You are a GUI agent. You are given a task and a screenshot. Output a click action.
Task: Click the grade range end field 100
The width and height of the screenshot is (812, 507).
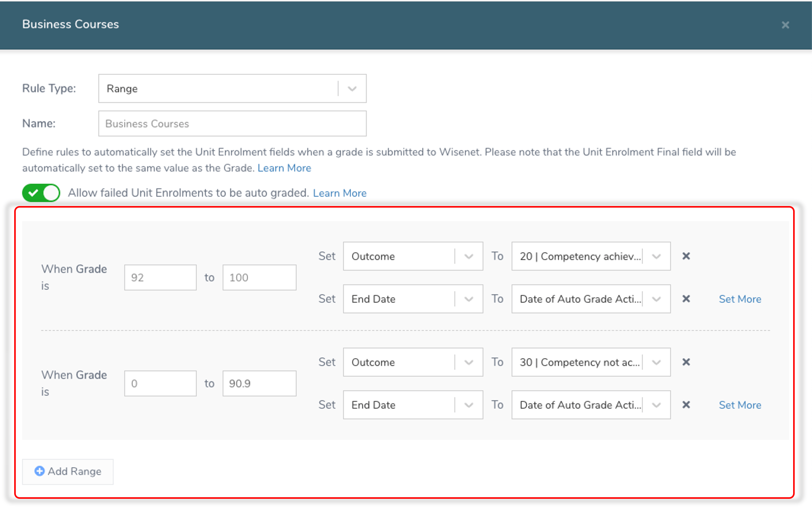(x=259, y=277)
